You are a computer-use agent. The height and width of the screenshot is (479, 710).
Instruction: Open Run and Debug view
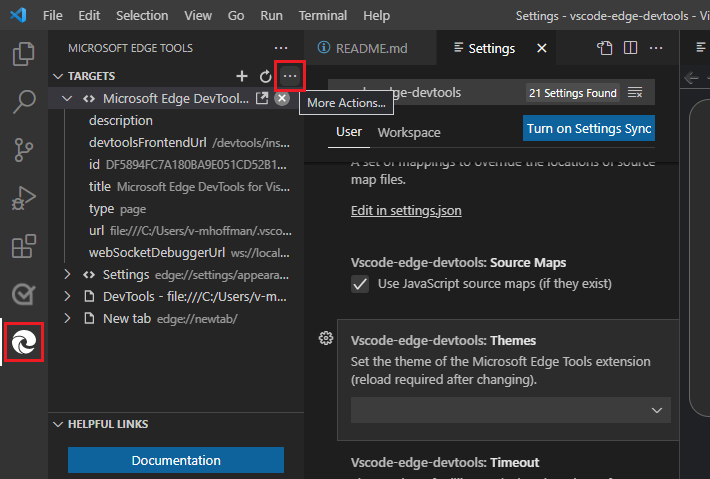click(x=24, y=198)
